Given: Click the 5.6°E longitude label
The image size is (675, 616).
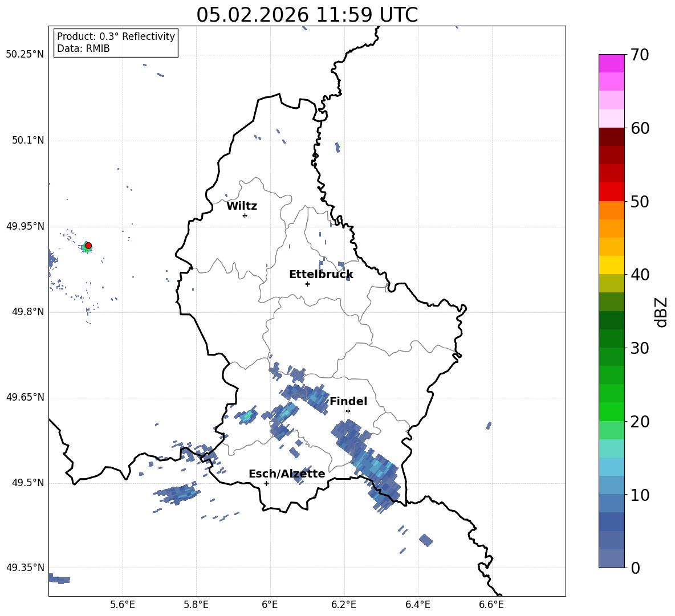Looking at the screenshot, I should (x=123, y=605).
